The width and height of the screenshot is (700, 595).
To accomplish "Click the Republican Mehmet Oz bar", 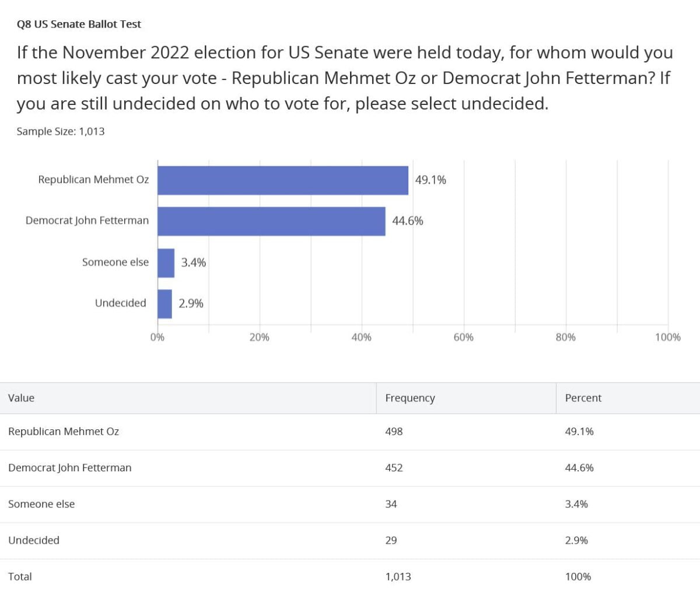I will click(x=283, y=180).
